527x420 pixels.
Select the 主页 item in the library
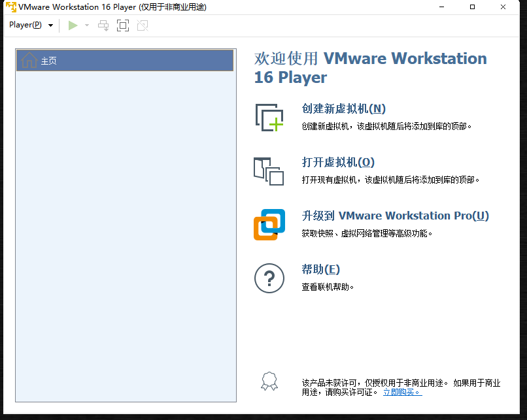125,61
